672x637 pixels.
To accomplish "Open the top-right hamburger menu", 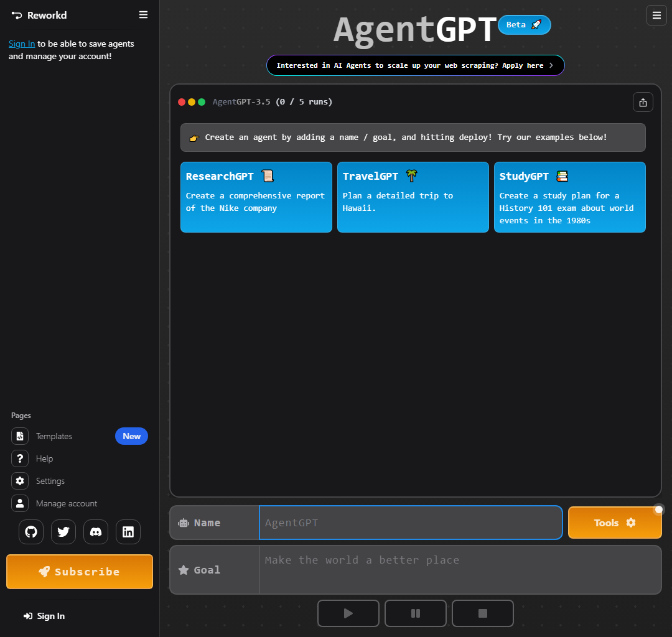I will coord(656,16).
